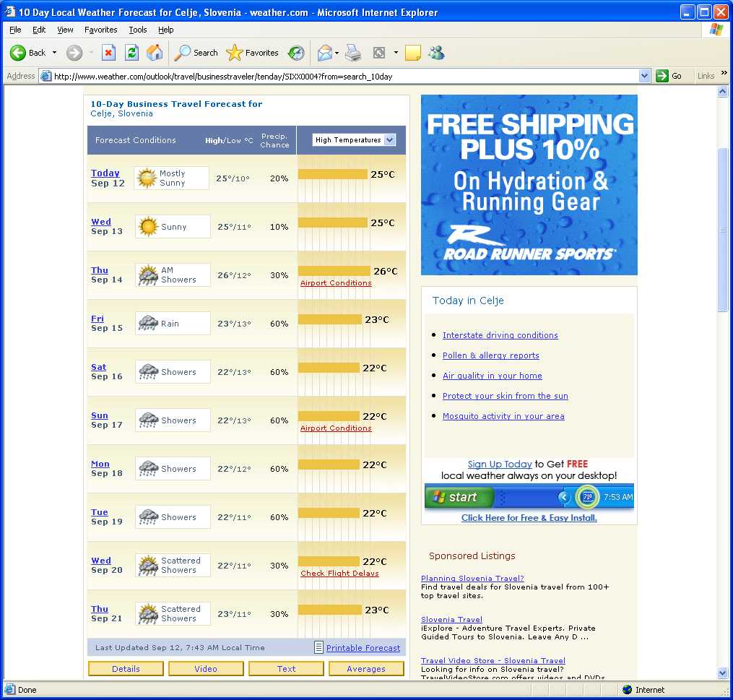Open Today Sep 12 forecast link
Image resolution: width=733 pixels, height=700 pixels.
(x=105, y=173)
